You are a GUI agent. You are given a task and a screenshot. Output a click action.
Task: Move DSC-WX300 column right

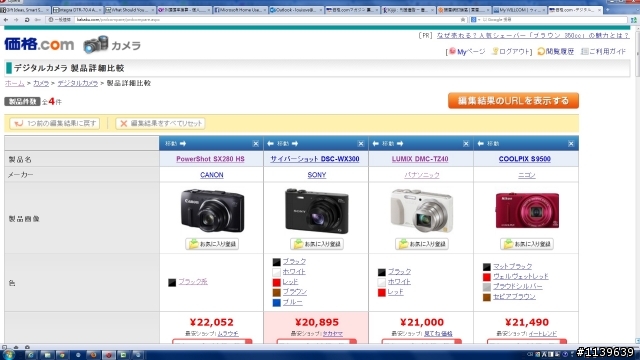(295, 144)
